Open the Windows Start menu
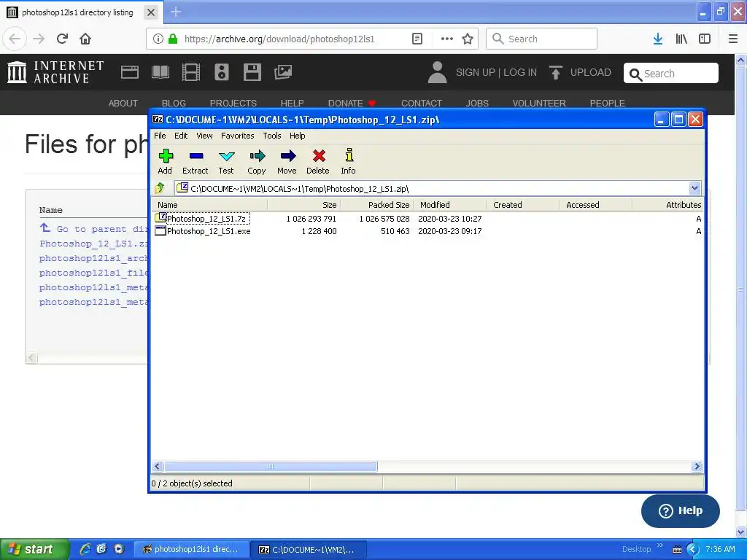 34,549
